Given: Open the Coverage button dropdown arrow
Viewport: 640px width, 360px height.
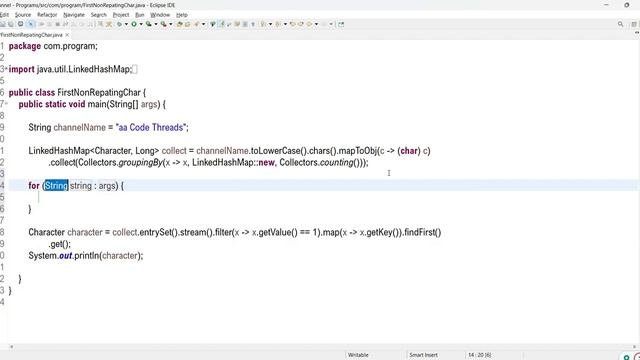Looking at the screenshot, I should pos(156,24).
